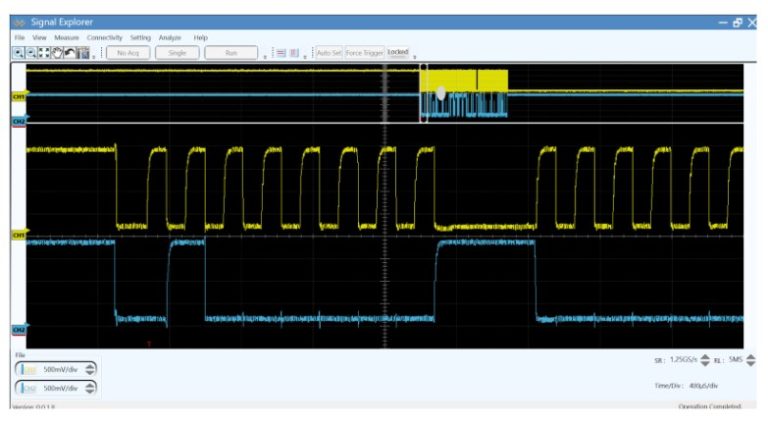Screen dimensions: 768x429
Task: Click the zoom window in overview waveform
Action: tap(464, 94)
